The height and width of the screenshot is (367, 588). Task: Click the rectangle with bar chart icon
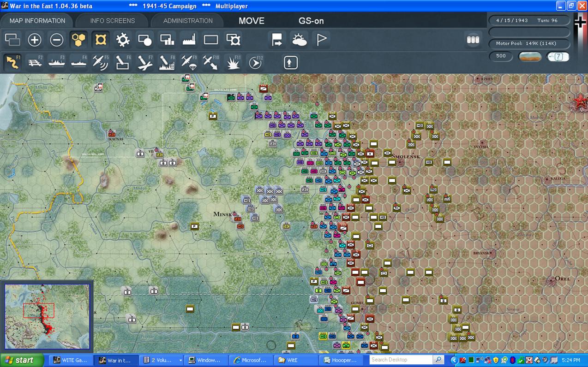pos(167,40)
